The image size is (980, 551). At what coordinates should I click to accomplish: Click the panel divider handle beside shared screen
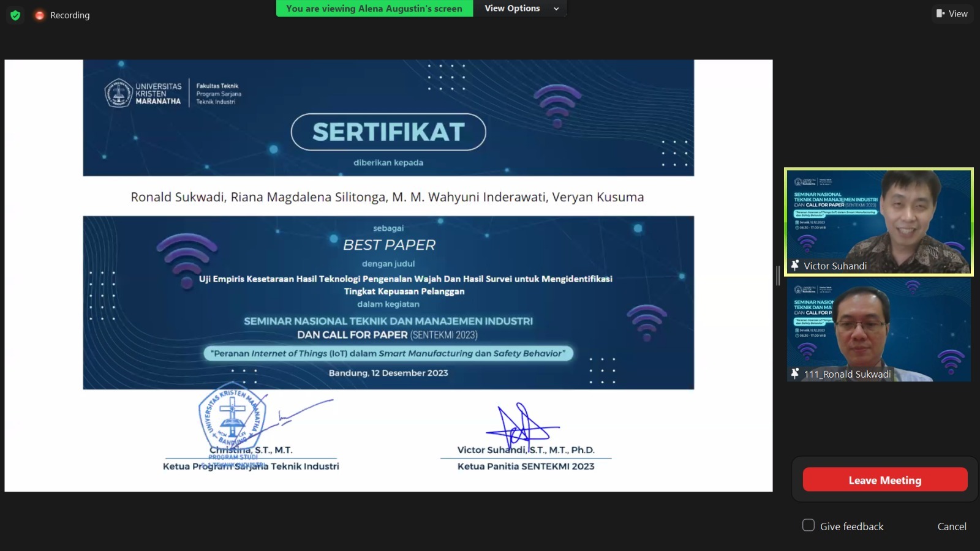pos(778,275)
